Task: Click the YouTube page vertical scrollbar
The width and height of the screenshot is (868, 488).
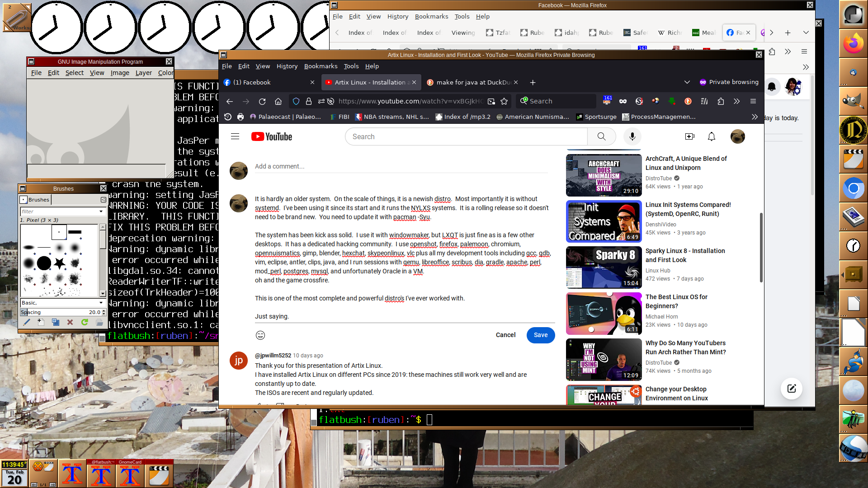Action: 761,247
